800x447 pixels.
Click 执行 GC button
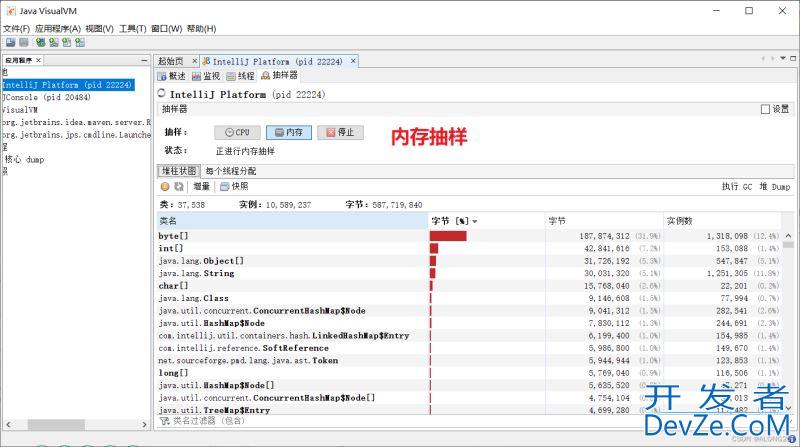(x=737, y=187)
